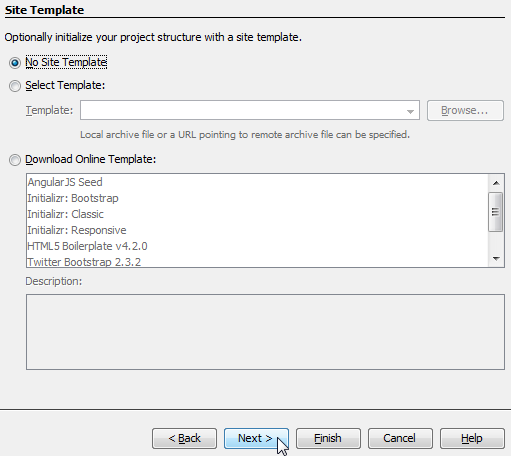
Task: Open the Template combo box dropdown arrow
Action: (410, 111)
